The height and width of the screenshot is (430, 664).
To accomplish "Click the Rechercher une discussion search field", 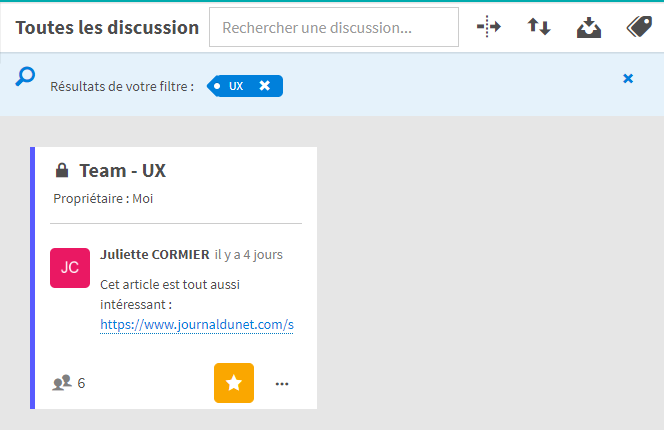I will tap(334, 27).
